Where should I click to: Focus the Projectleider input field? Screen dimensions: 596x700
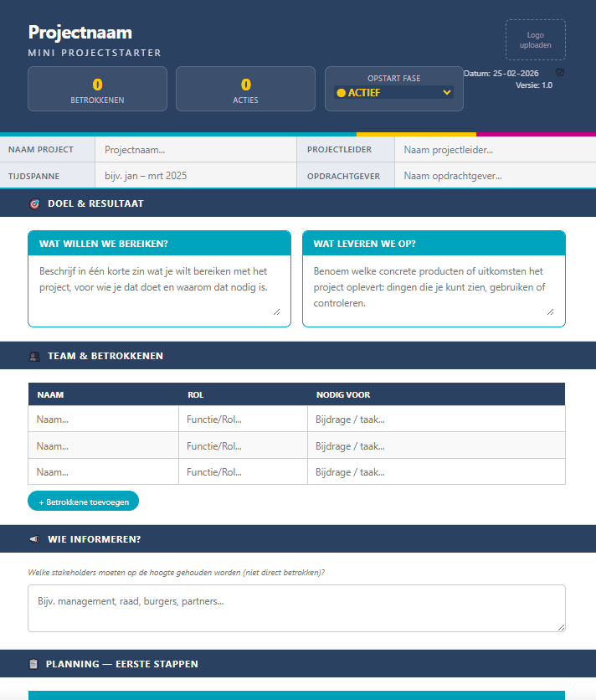[495, 150]
